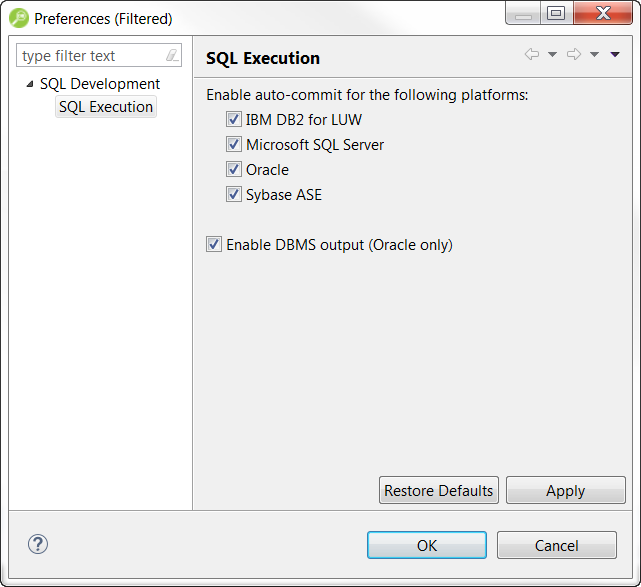Click the clear filter eraser icon

click(172, 56)
